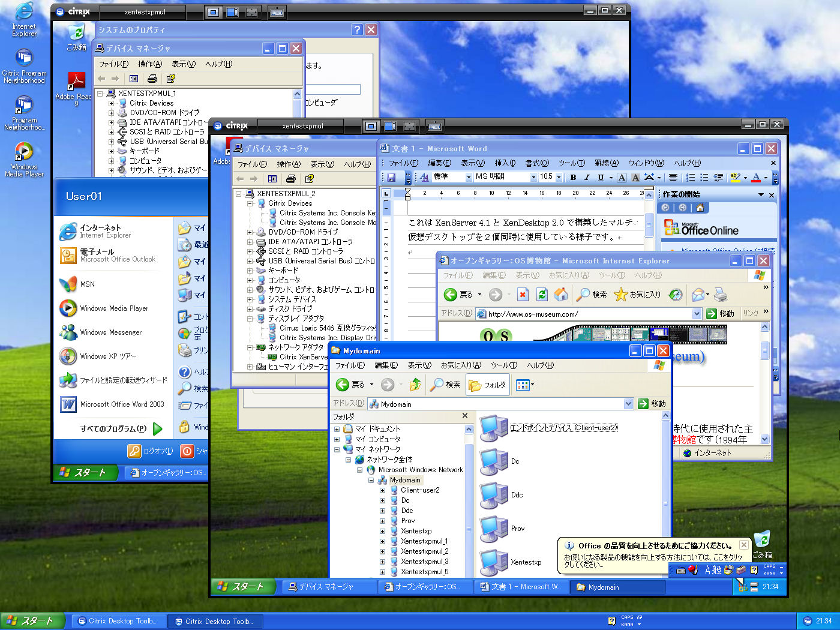Expand Client-user2 in Mydomain folder tree
Image resolution: width=840 pixels, height=630 pixels.
(x=382, y=490)
